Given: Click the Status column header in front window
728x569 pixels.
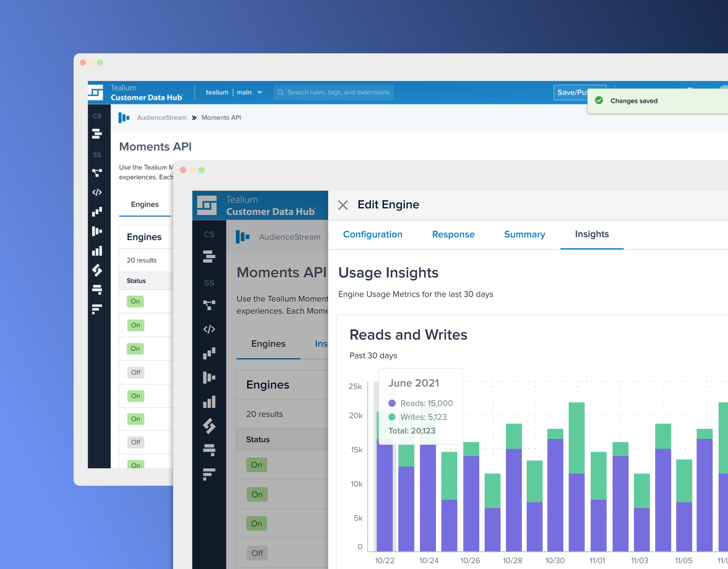Looking at the screenshot, I should (x=258, y=440).
